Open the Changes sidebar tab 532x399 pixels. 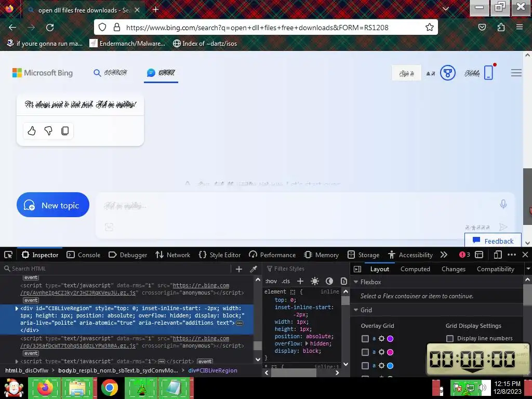(x=453, y=269)
